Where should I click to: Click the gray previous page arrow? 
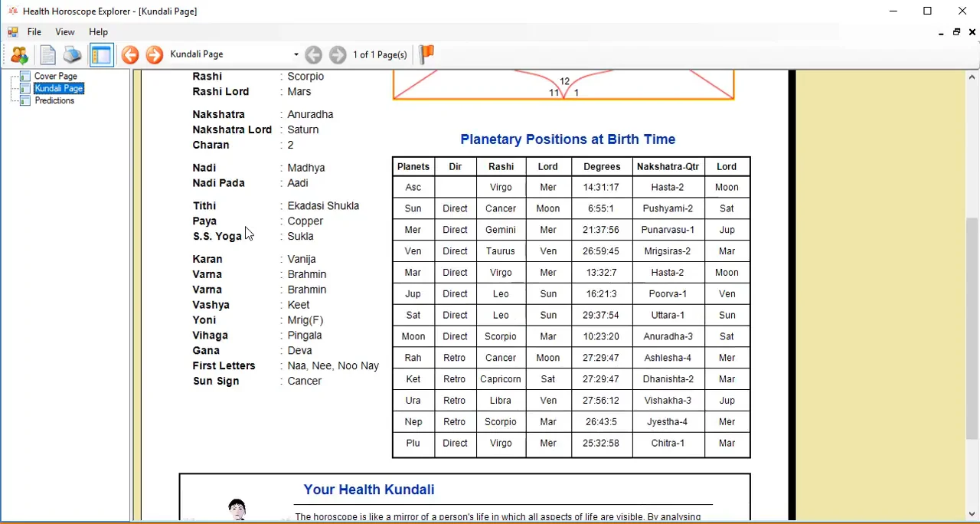313,55
